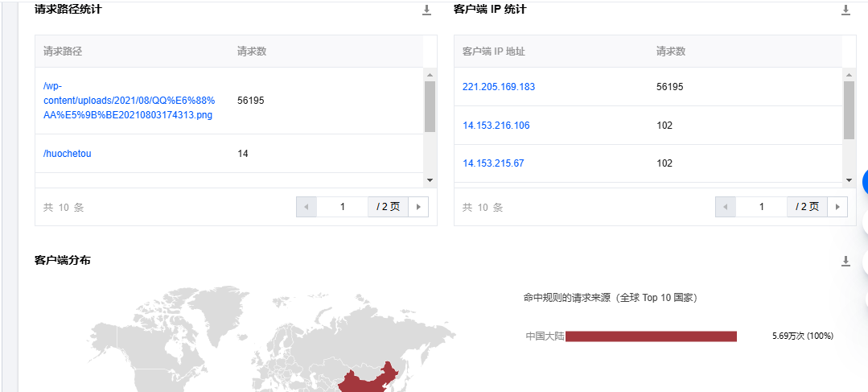
Task: Go to previous page of client IP table
Action: [x=726, y=207]
